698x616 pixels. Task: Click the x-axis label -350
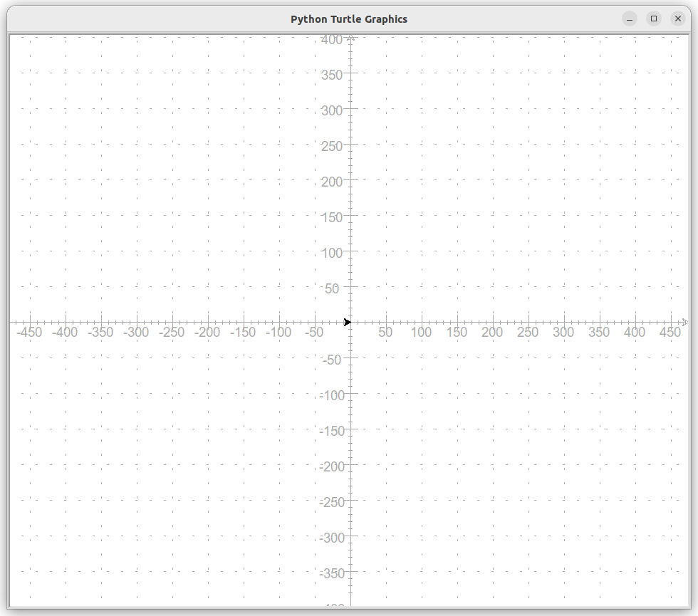100,332
